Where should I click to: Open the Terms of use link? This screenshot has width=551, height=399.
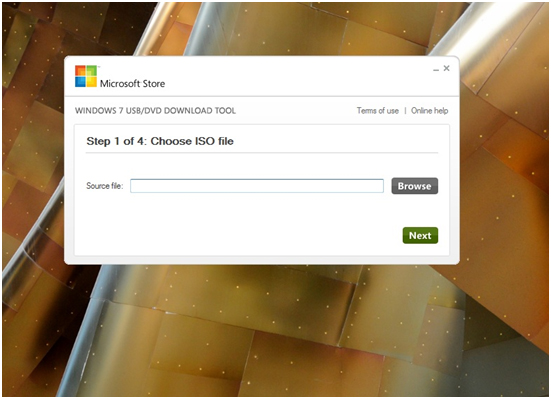click(378, 111)
